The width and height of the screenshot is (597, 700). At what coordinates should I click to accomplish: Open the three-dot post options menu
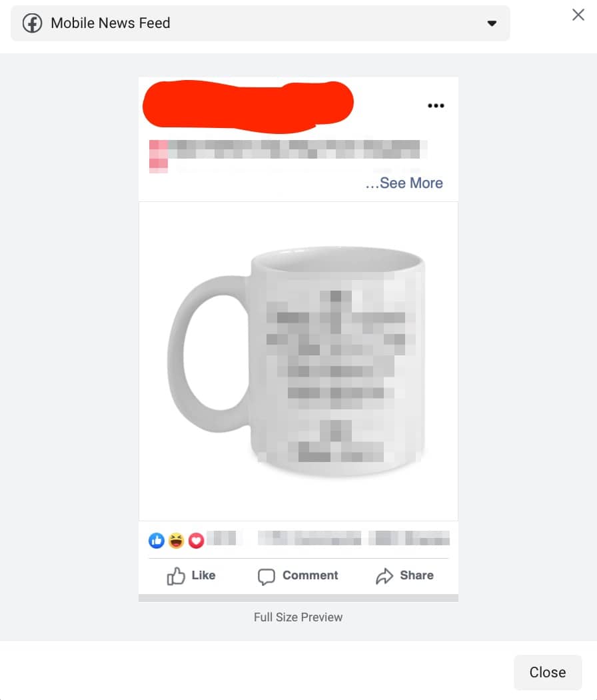click(x=436, y=106)
